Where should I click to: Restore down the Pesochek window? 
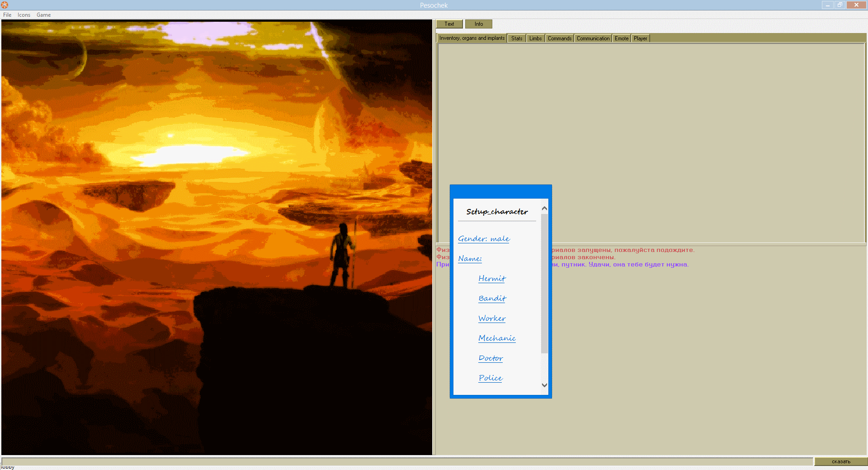click(840, 5)
